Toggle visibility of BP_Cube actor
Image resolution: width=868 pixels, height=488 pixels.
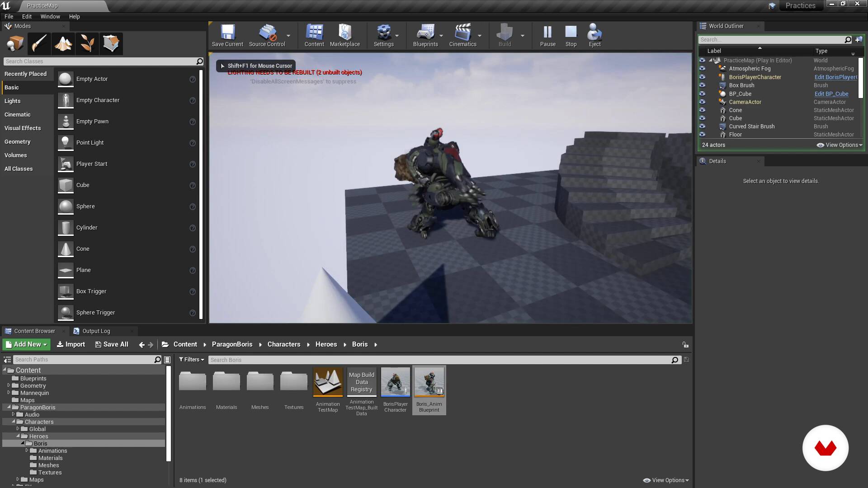[x=702, y=94]
